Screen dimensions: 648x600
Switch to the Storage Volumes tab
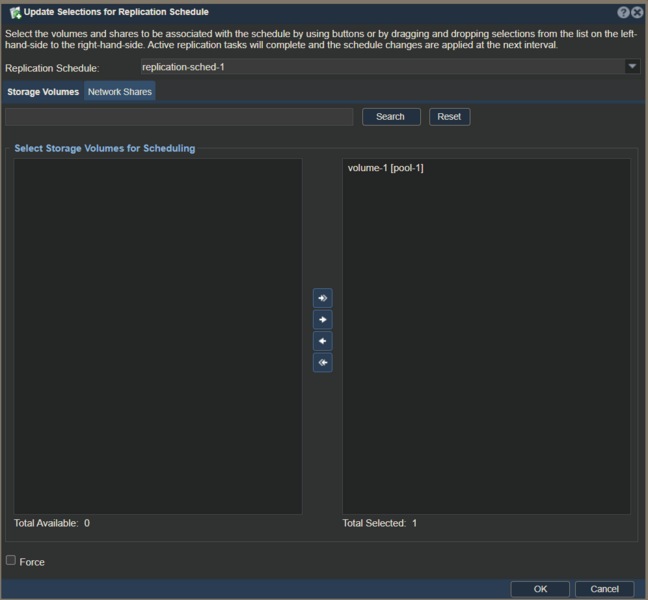click(x=43, y=92)
